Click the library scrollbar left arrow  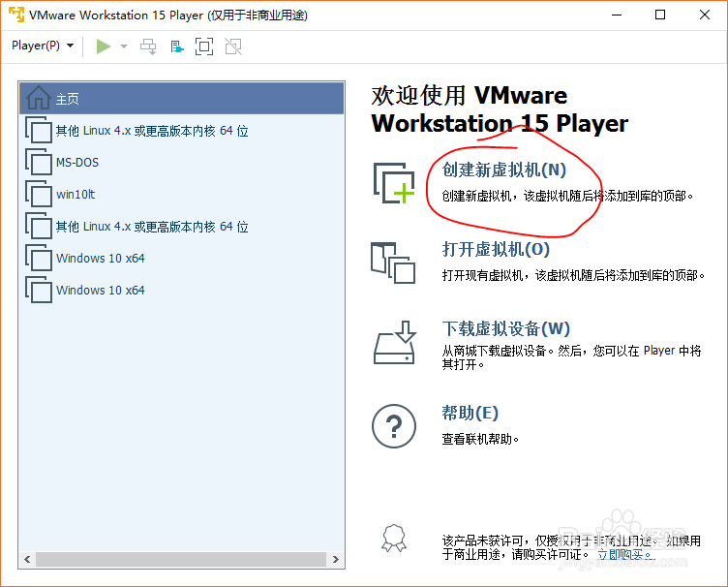click(x=27, y=559)
